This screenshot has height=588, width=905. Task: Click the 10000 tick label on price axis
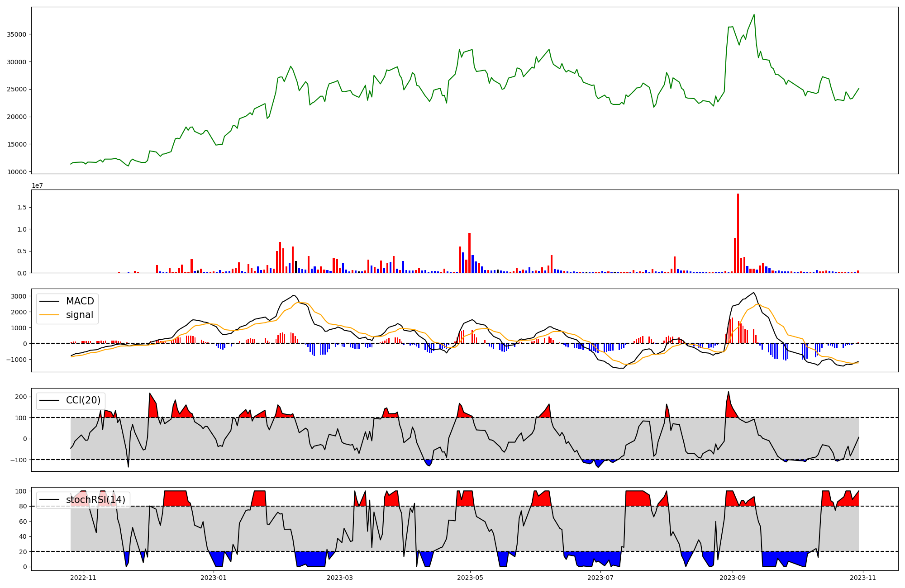point(16,172)
